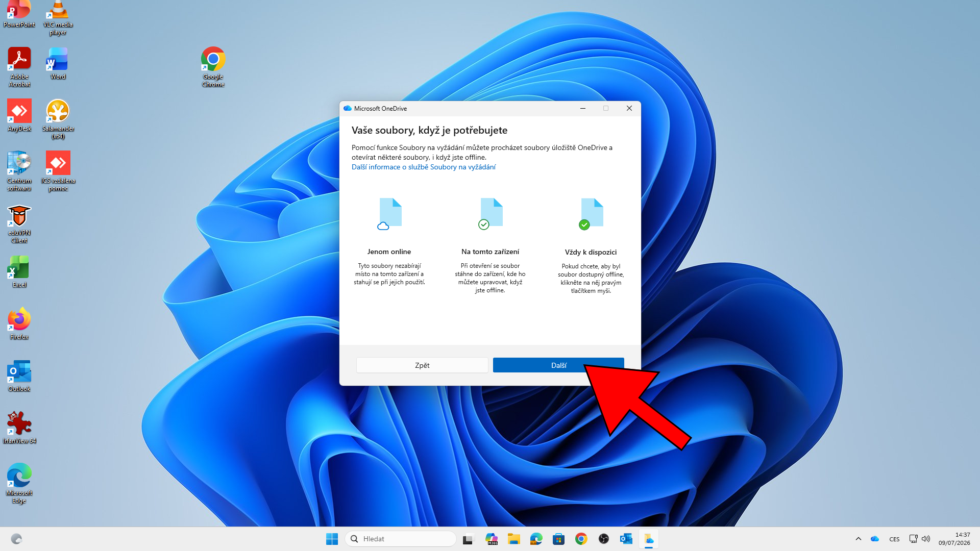Open the Windows Start menu
The image size is (980, 551).
332,539
